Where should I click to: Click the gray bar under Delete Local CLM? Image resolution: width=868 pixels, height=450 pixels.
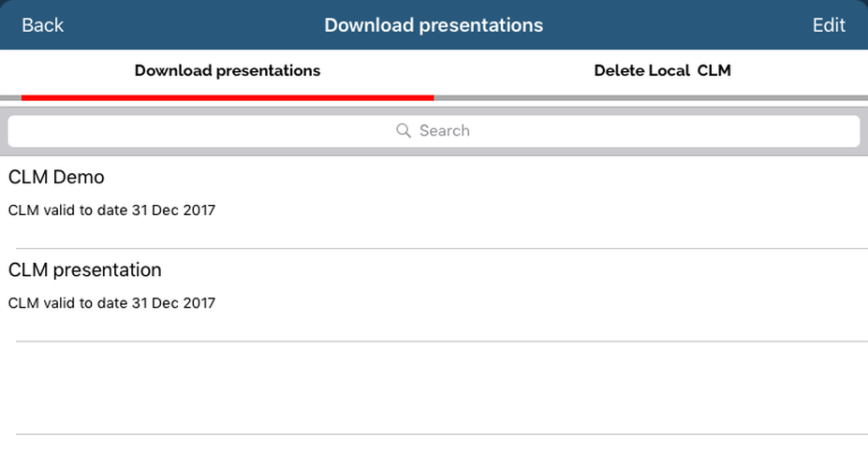coord(651,96)
